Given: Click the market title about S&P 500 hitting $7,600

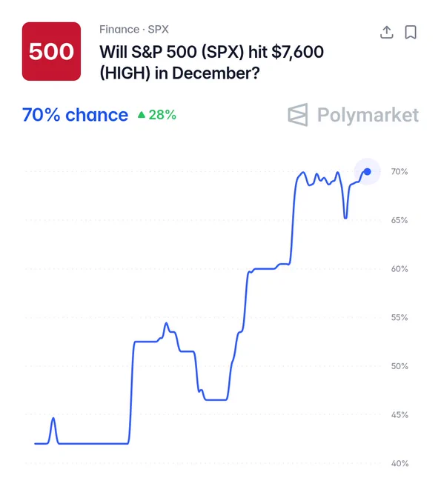Looking at the screenshot, I should point(211,62).
